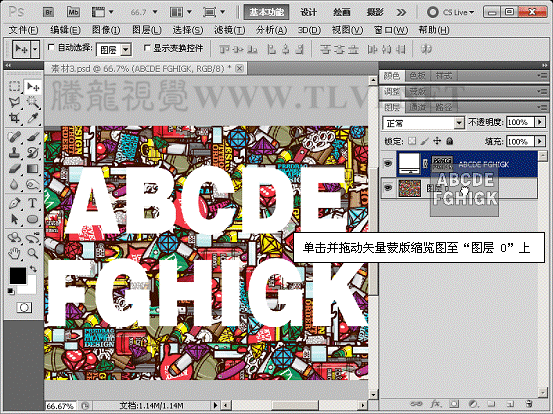Select the Move tool in toolbox
The width and height of the screenshot is (553, 414).
pos(33,87)
